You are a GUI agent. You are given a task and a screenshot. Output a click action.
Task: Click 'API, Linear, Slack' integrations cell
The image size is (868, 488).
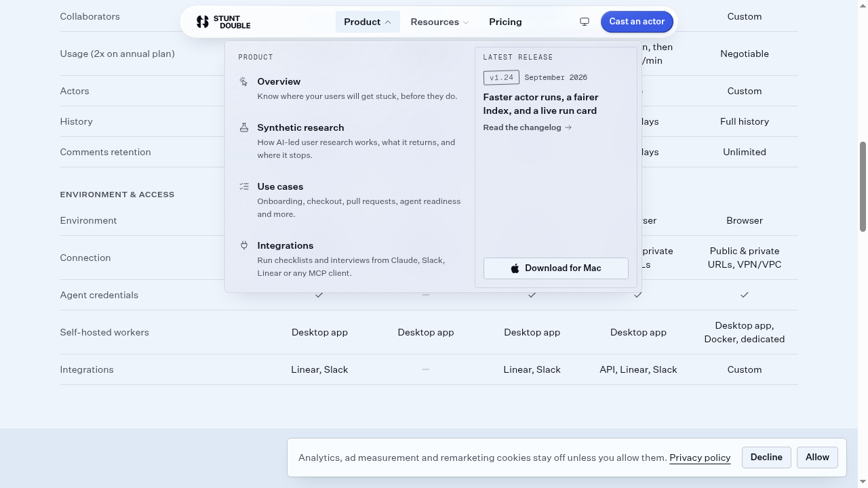tap(638, 369)
